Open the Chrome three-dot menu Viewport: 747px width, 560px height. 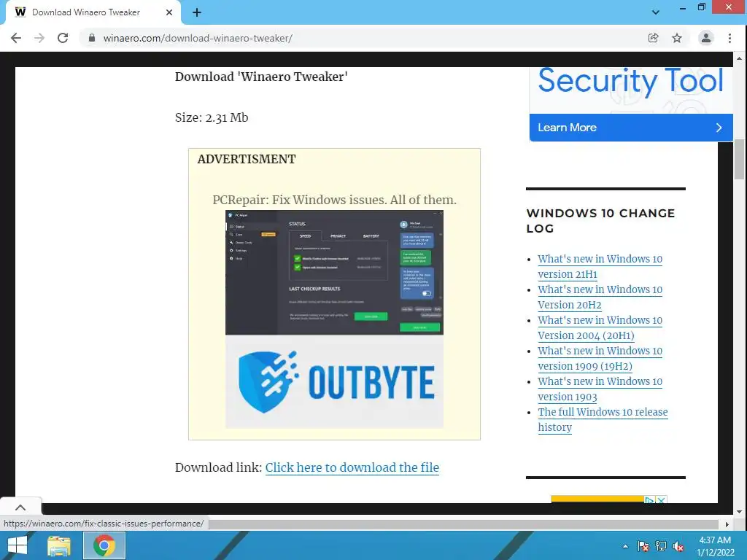click(x=729, y=38)
